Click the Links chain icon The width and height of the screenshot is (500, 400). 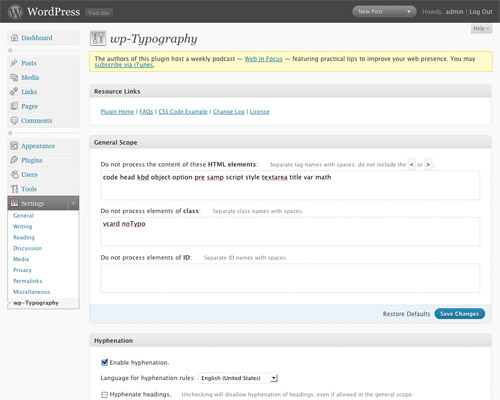pos(14,91)
